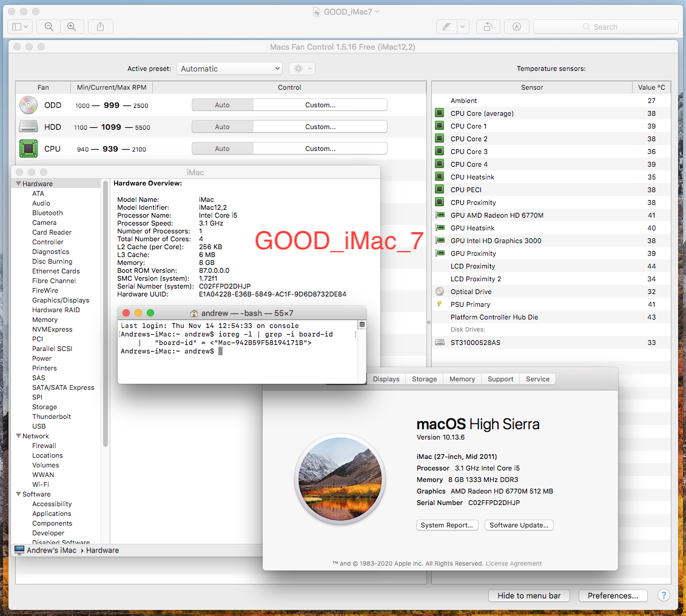Viewport: 686px width, 616px height.
Task: Select the CPU fan chip icon
Action: point(29,149)
